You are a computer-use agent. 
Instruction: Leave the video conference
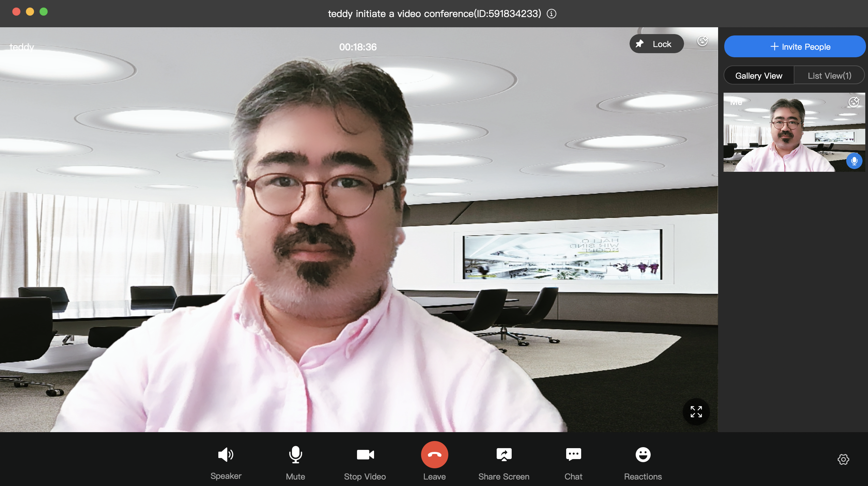434,455
